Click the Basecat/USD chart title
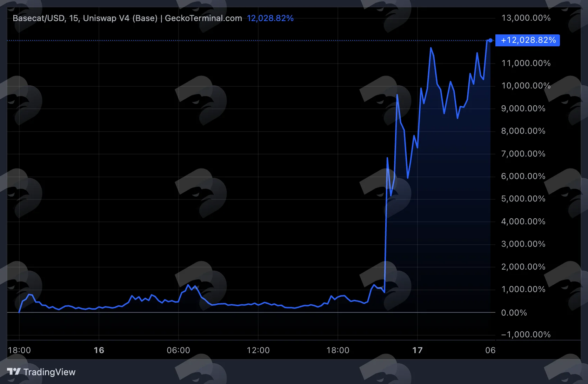This screenshot has height=384, width=588. pyautogui.click(x=127, y=18)
